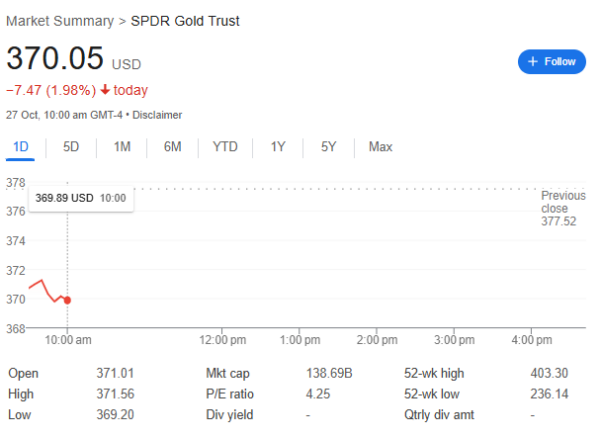Screen dimensions: 602x439
Task: Click the 52-wk high value 403.30
Action: point(550,373)
